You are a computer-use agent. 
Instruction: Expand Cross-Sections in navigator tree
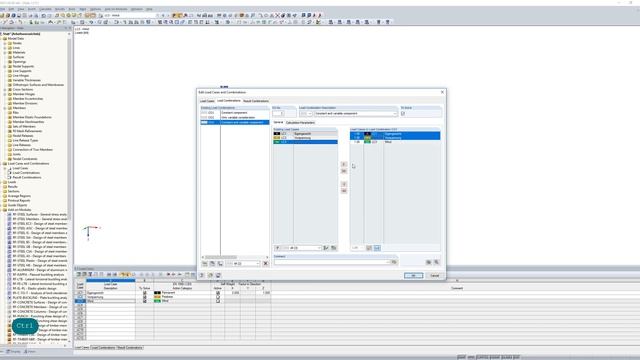[5, 89]
